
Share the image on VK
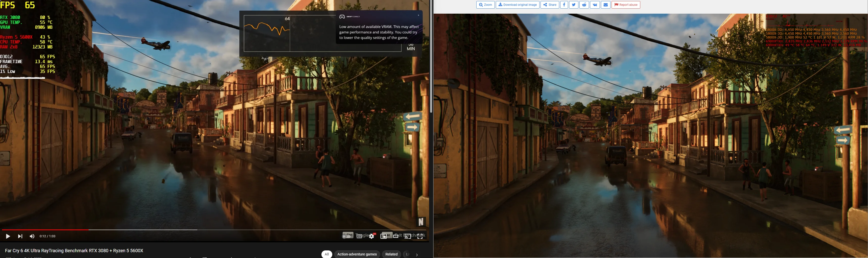(595, 5)
